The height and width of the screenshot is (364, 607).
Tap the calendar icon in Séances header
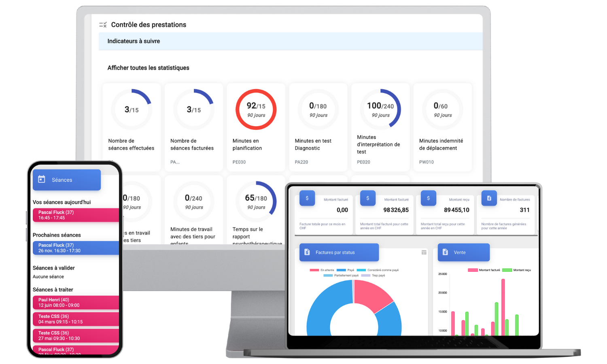42,179
